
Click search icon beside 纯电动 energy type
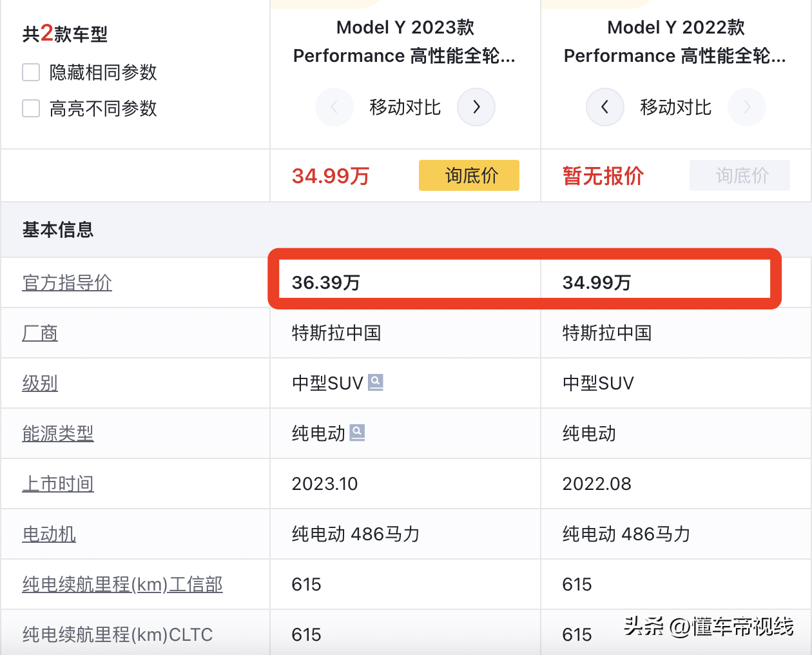pyautogui.click(x=358, y=433)
